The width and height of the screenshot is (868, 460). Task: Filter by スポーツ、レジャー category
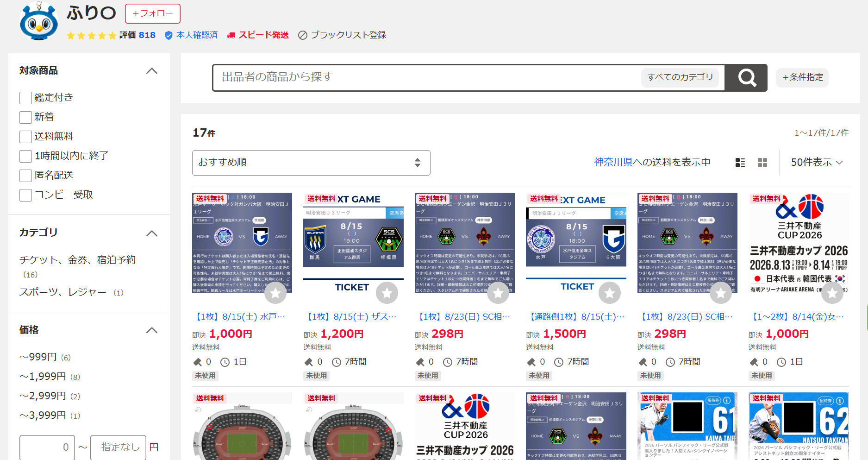point(63,292)
